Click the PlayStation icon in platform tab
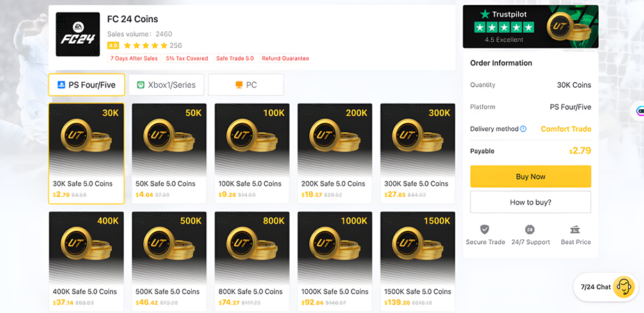This screenshot has height=313, width=644. pos(61,85)
